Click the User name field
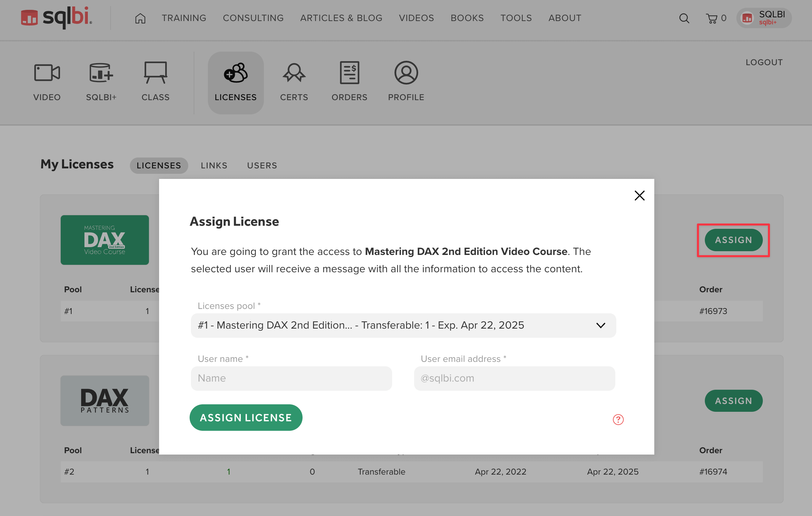 (291, 378)
